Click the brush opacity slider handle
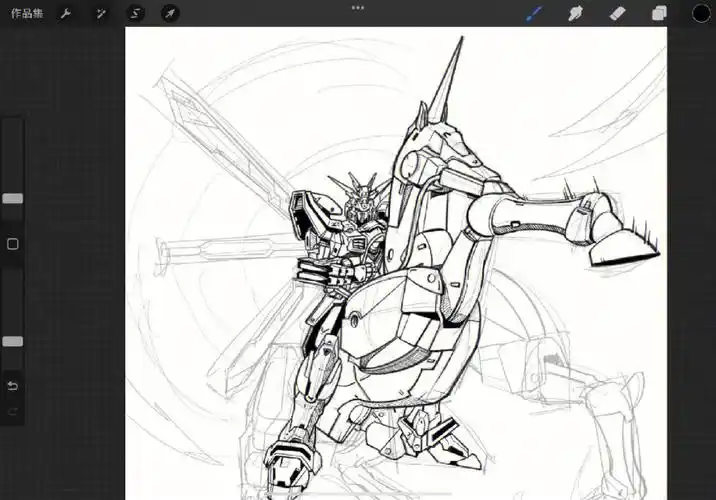This screenshot has width=716, height=500. [13, 342]
